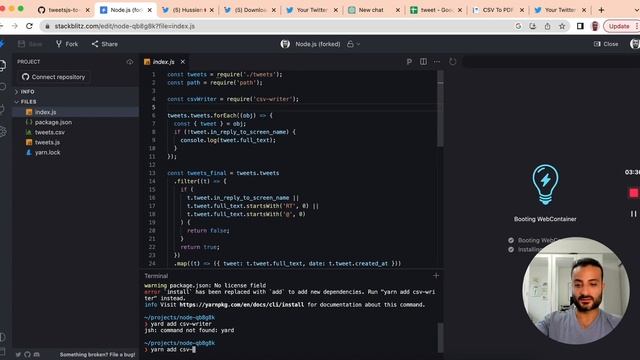Switch to the tweet Google Sheets tab
This screenshot has height=360, width=640.
coord(436,10)
